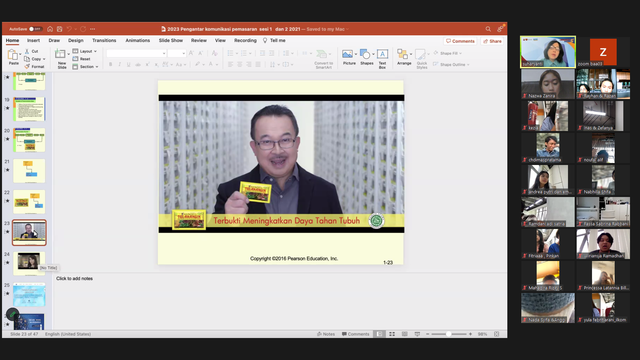Click the Comments button at top right

460,41
